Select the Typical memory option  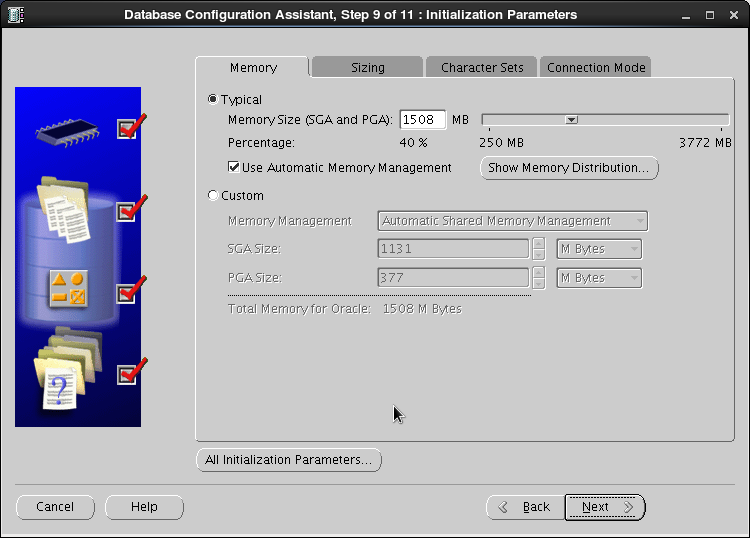[213, 99]
